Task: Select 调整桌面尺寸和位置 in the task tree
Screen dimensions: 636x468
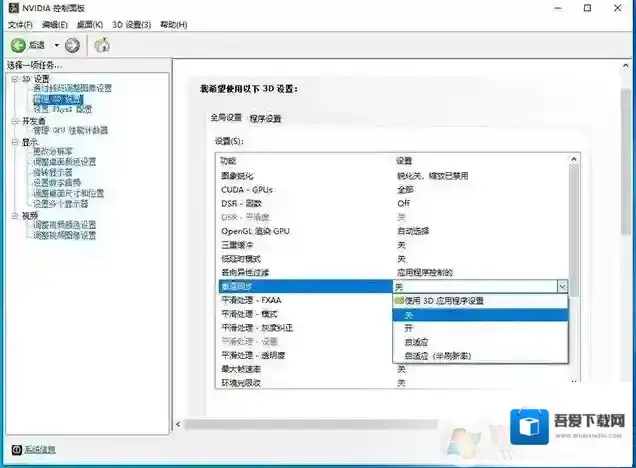Action: point(69,193)
